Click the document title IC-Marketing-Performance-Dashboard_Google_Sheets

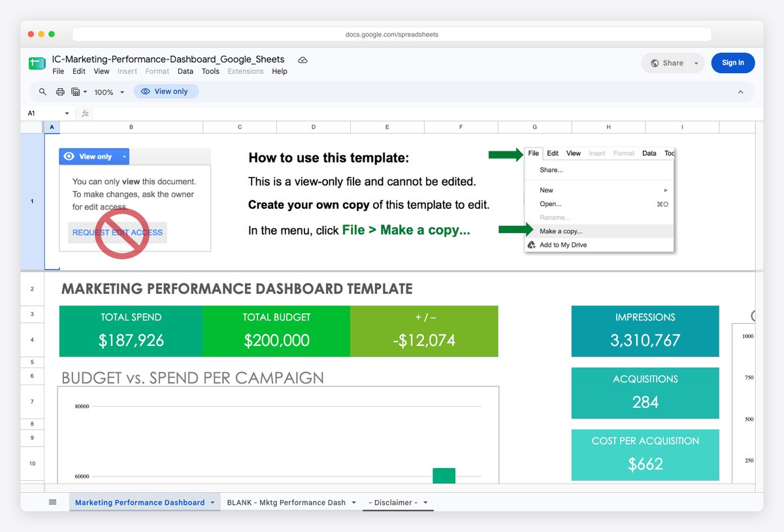pyautogui.click(x=169, y=59)
